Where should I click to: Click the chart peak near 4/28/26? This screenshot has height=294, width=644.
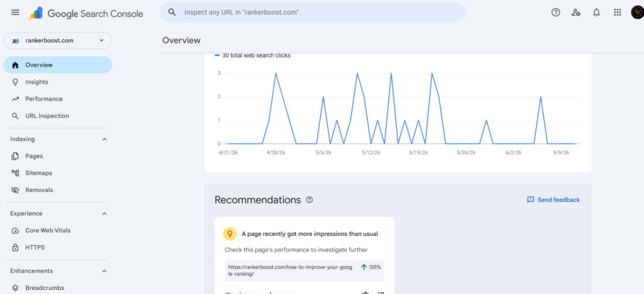(275, 74)
